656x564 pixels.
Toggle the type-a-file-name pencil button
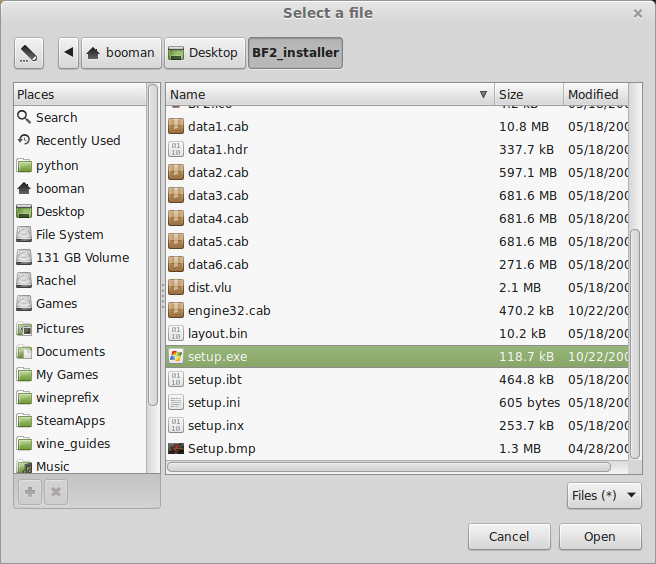pyautogui.click(x=29, y=53)
